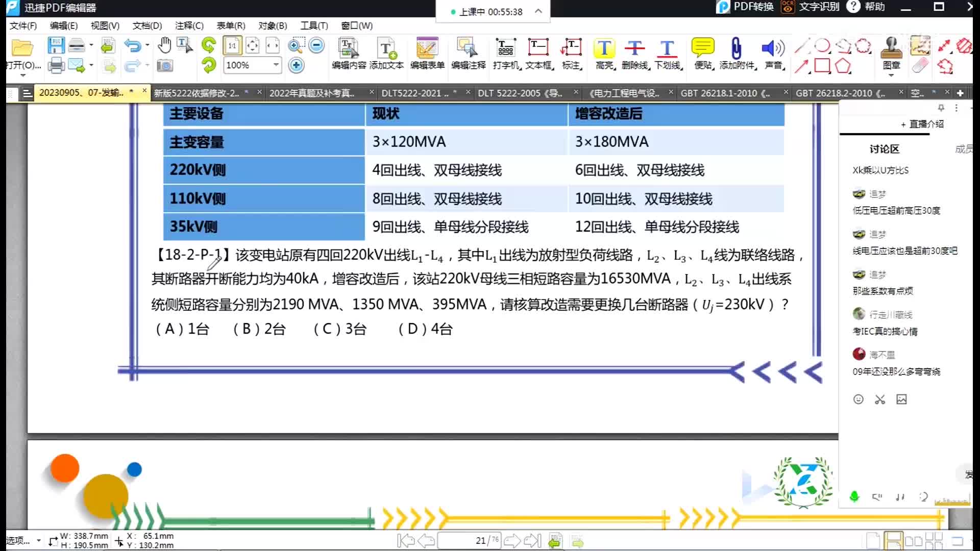Open the 注释 (Comments) menu
The image size is (980, 551).
coord(189,26)
